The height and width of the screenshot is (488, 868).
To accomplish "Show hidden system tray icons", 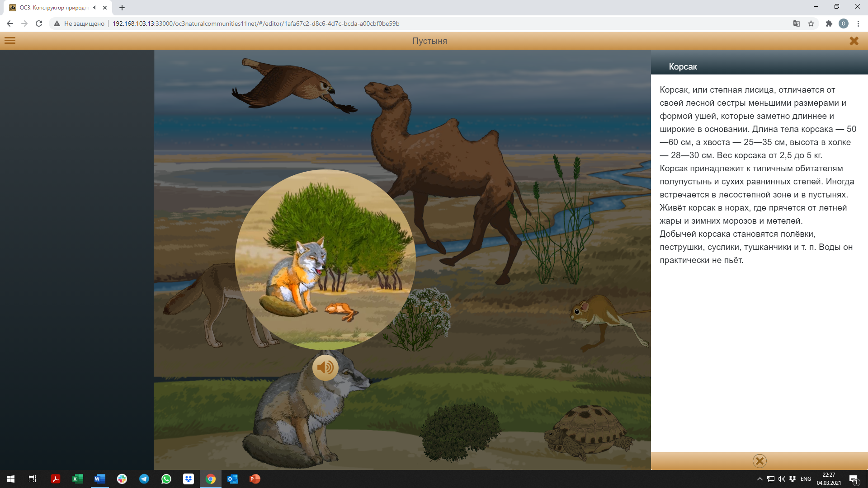I will click(x=759, y=479).
